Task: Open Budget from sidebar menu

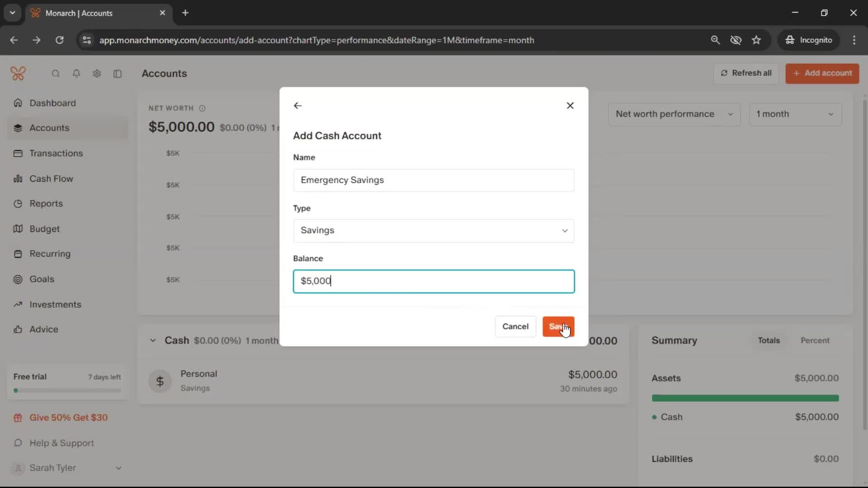Action: (x=44, y=229)
